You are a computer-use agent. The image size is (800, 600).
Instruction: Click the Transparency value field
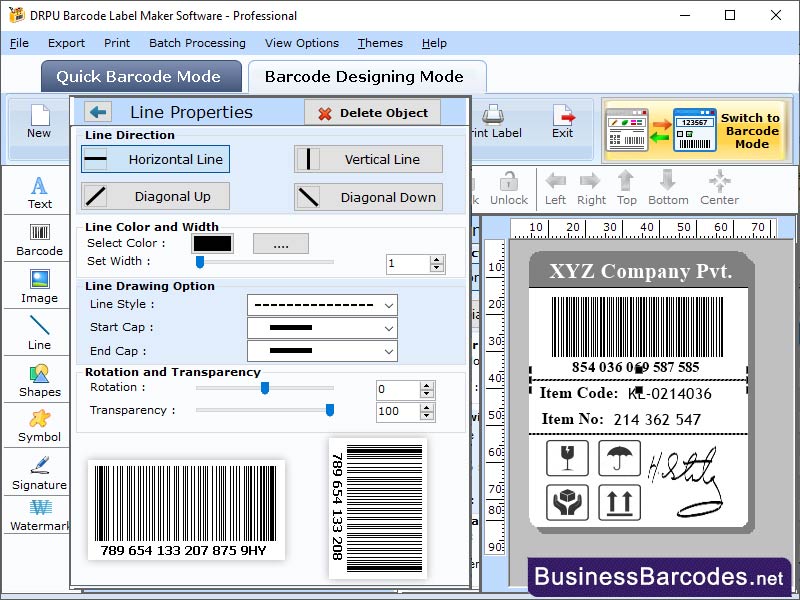(x=398, y=412)
